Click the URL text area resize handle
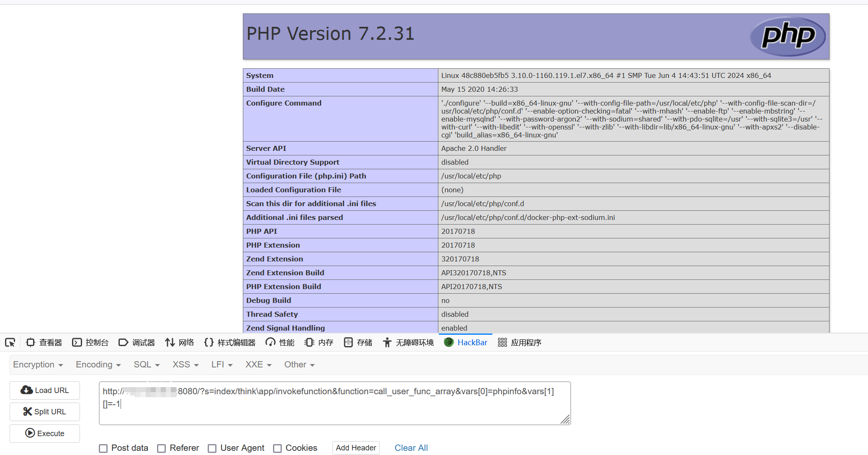868x455 pixels. tap(565, 419)
